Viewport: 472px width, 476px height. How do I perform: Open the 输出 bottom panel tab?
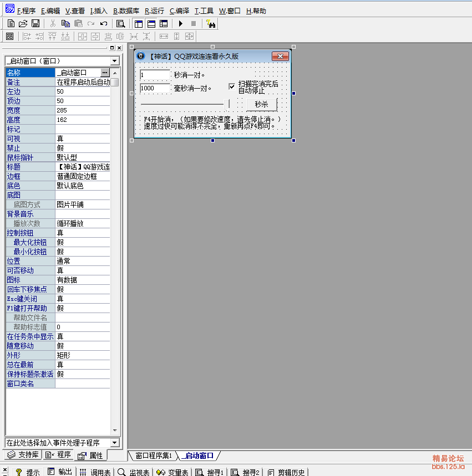[x=60, y=472]
